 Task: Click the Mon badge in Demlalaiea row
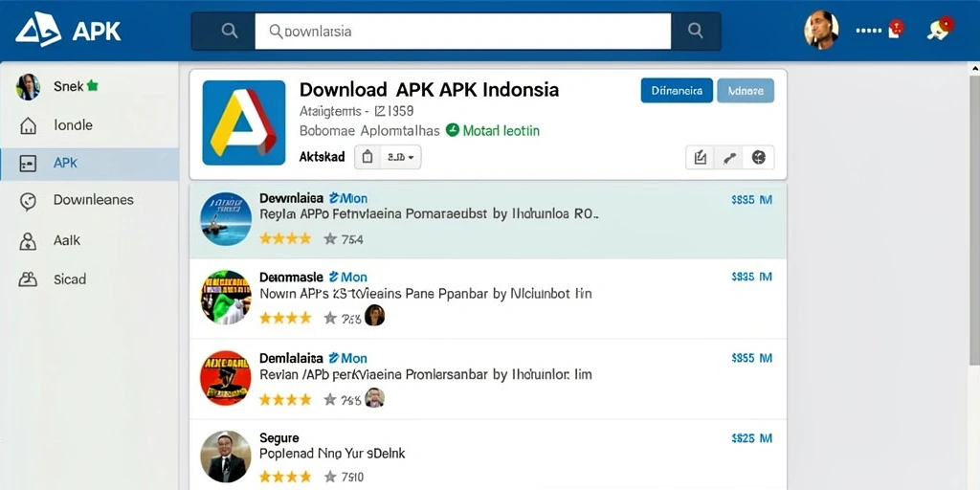348,358
